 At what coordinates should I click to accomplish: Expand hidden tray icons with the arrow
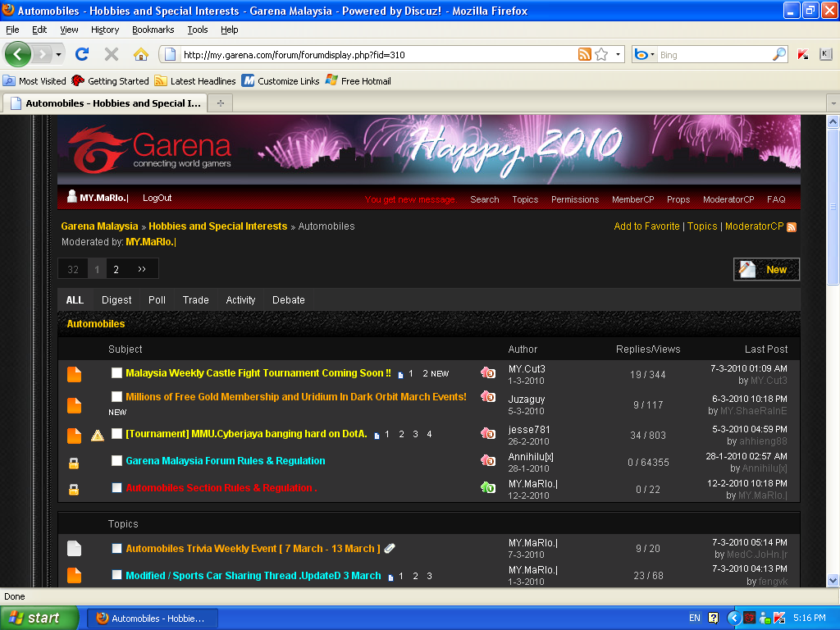(734, 619)
